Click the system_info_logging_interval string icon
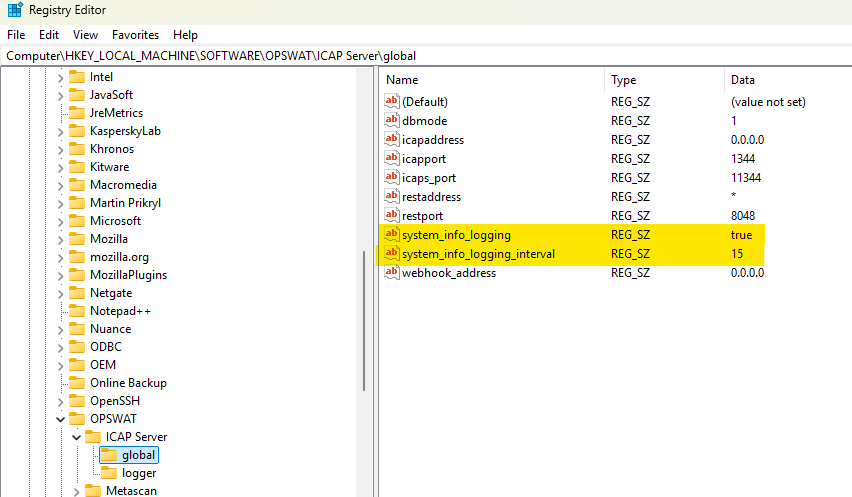852x497 pixels. coord(391,253)
